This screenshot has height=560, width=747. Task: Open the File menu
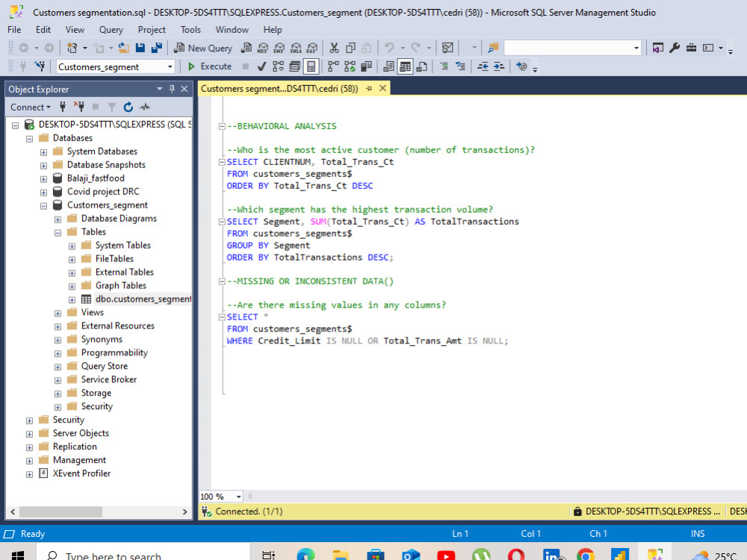click(x=14, y=30)
